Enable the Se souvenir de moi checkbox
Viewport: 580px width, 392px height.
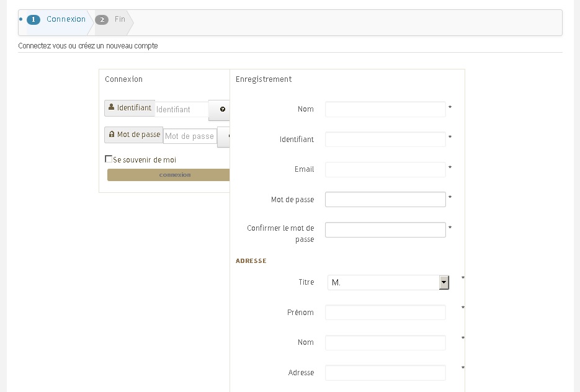pyautogui.click(x=109, y=159)
